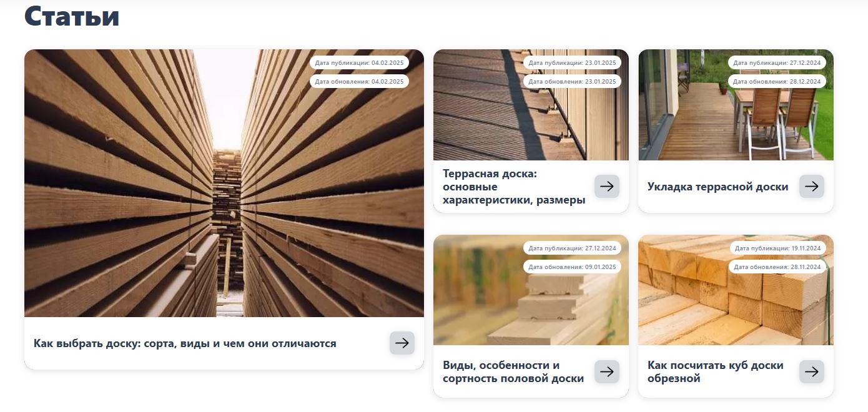
Task: Open arrow icon for 'Виды, особенности' половой доски
Action: click(607, 372)
